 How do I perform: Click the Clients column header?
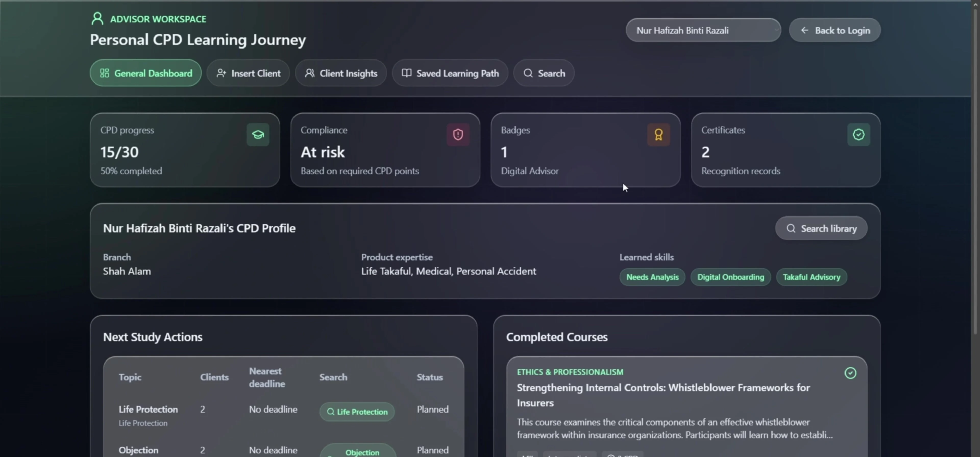coord(214,377)
